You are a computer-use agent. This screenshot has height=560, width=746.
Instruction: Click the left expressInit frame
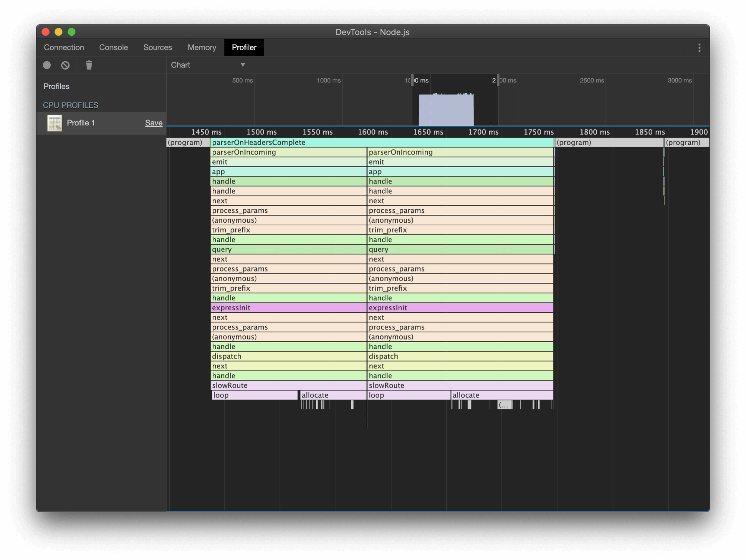pyautogui.click(x=288, y=308)
